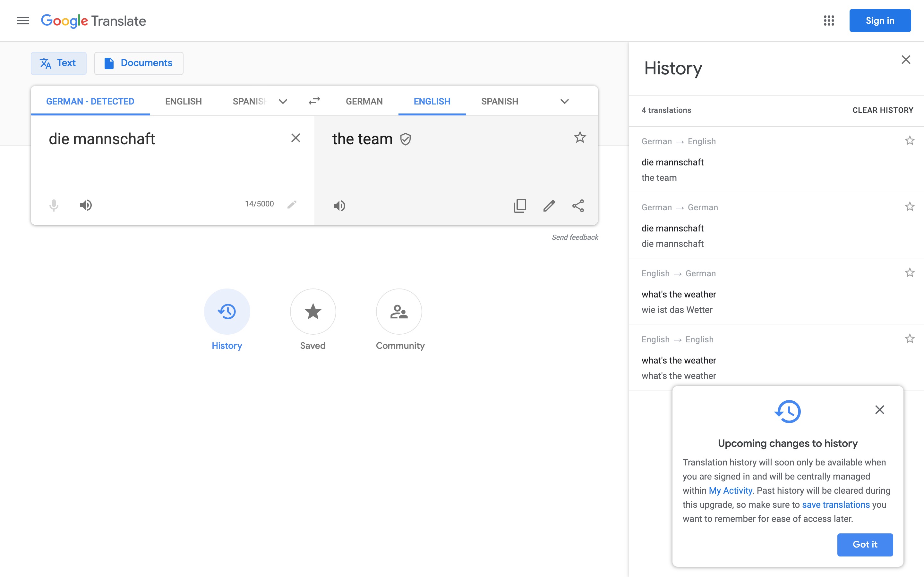Toggle the verified shield on translation
This screenshot has width=924, height=577.
[405, 139]
